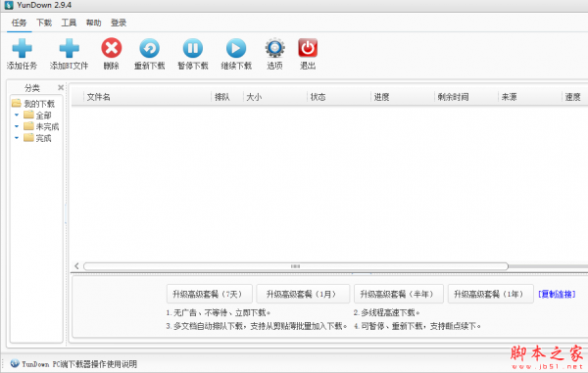Viewport: 588px width, 373px height.
Task: Click the Continue Download (继续下载) play icon
Action: click(x=236, y=48)
